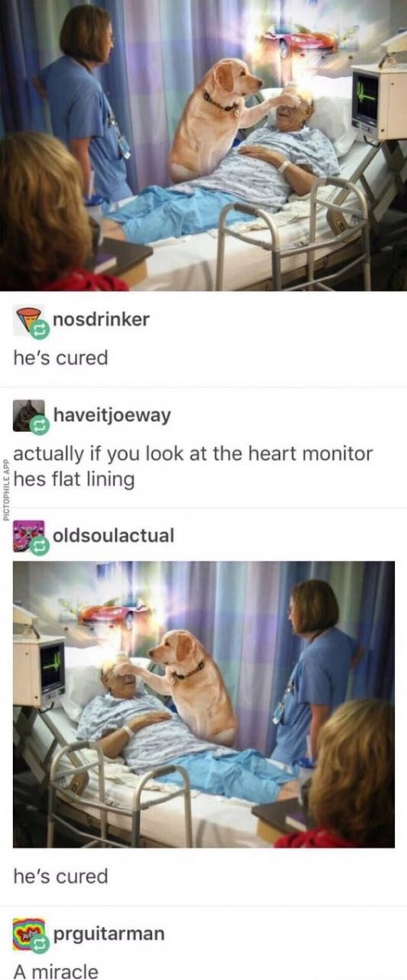
Task: Open haveitjoeway's cat avatar
Action: [x=27, y=416]
